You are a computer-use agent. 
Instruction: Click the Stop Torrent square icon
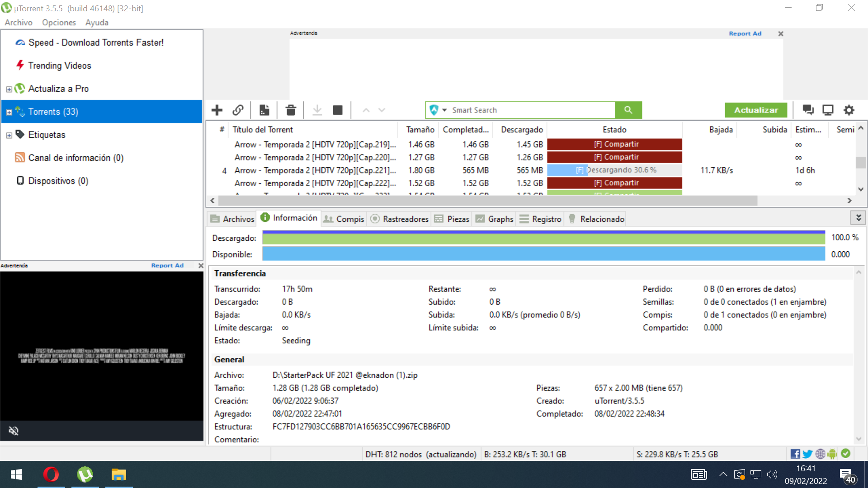click(338, 110)
